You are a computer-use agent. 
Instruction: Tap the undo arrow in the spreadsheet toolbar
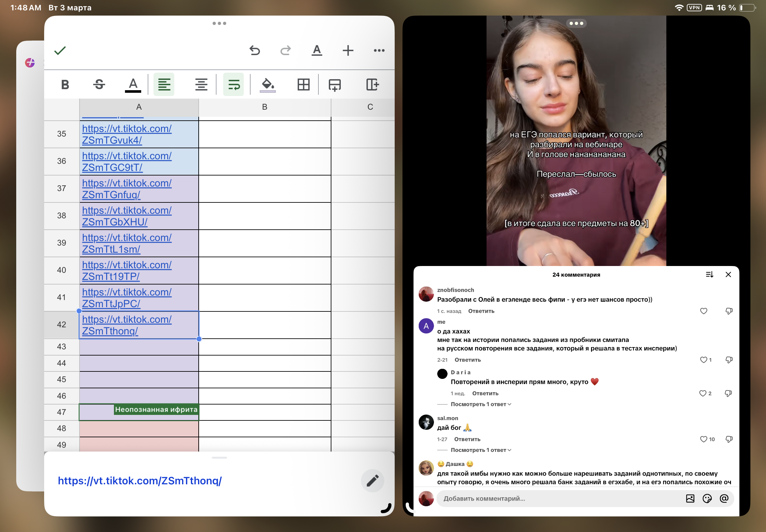click(255, 51)
